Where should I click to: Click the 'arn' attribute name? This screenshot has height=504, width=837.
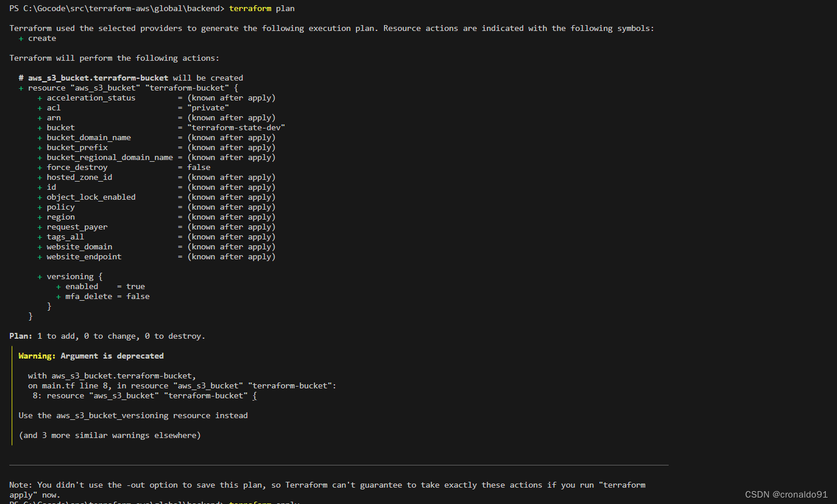click(x=54, y=118)
